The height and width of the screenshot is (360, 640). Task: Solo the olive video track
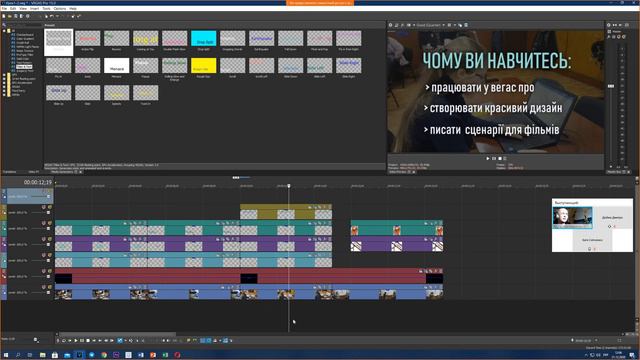click(50, 208)
